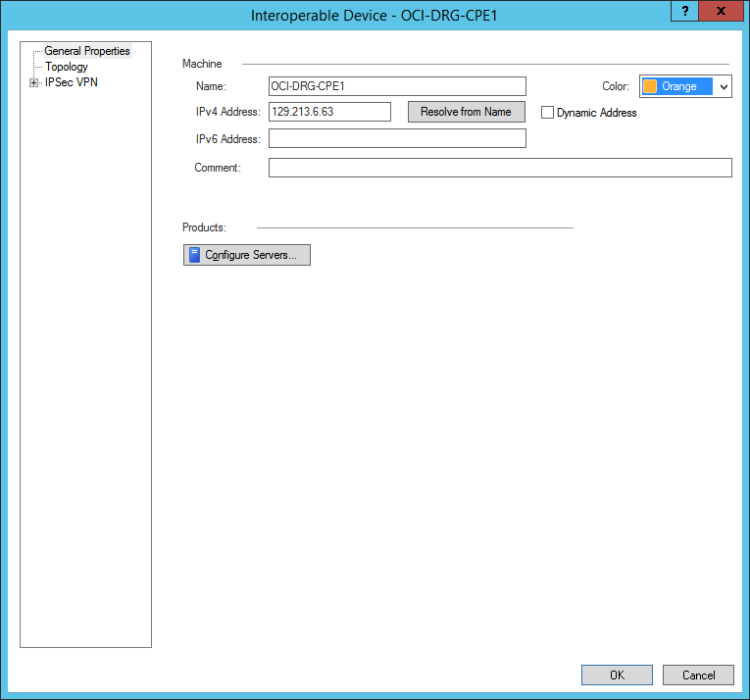Click the server icon on Configure Servers
The width and height of the screenshot is (750, 700).
pos(194,255)
